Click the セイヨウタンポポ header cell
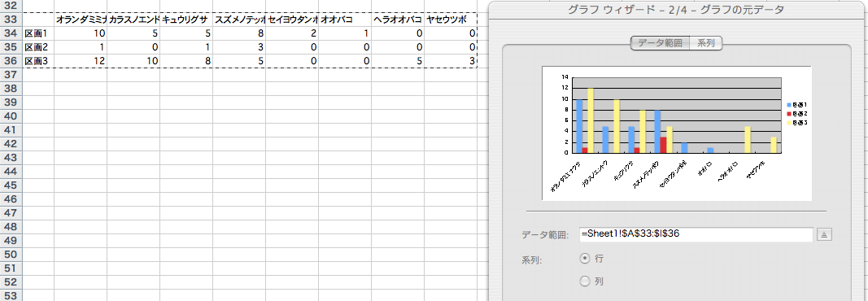This screenshot has width=868, height=301. 292,20
